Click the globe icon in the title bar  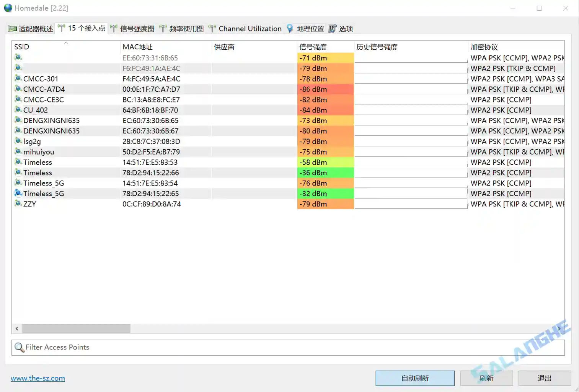pyautogui.click(x=8, y=8)
